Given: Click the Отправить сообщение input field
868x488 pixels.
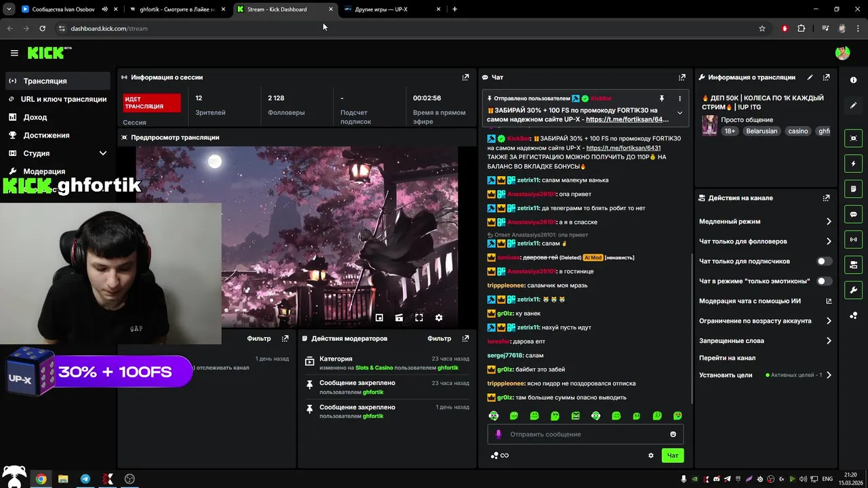Looking at the screenshot, I should pos(586,434).
